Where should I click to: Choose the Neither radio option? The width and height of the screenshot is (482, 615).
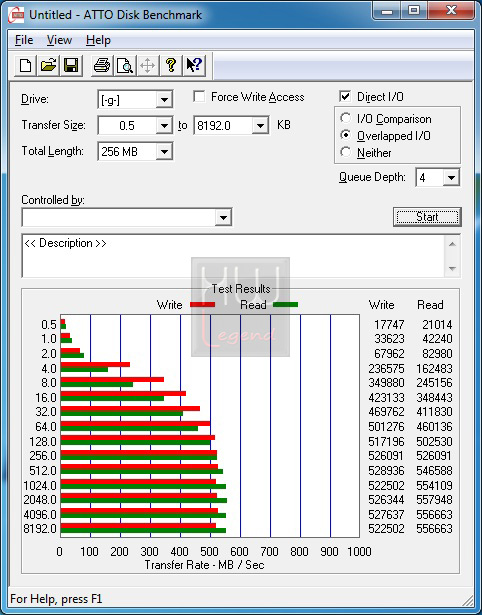tap(346, 152)
